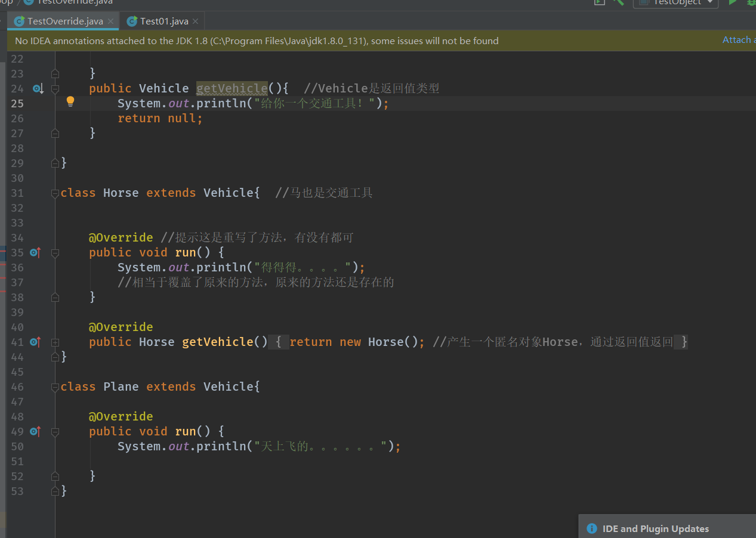Click the run method name on line 35
The image size is (756, 538).
click(186, 253)
